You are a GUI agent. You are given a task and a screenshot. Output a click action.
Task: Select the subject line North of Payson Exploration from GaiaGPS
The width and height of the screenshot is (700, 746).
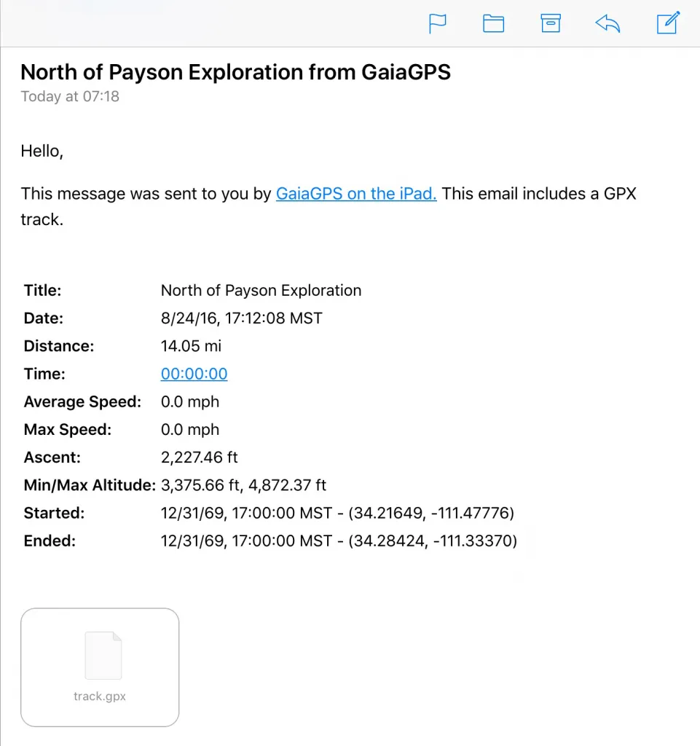point(235,72)
